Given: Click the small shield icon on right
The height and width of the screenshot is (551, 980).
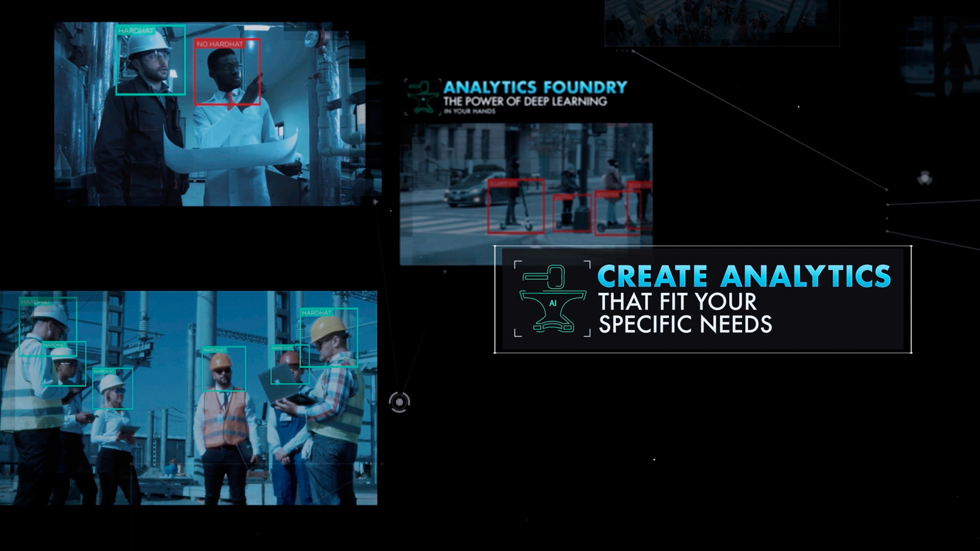Looking at the screenshot, I should (x=924, y=178).
